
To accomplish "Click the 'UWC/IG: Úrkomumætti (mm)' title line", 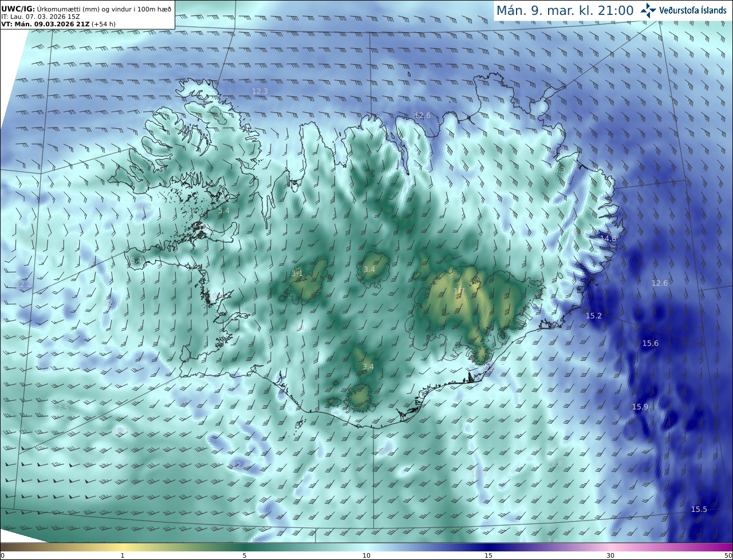I will pyautogui.click(x=86, y=9).
